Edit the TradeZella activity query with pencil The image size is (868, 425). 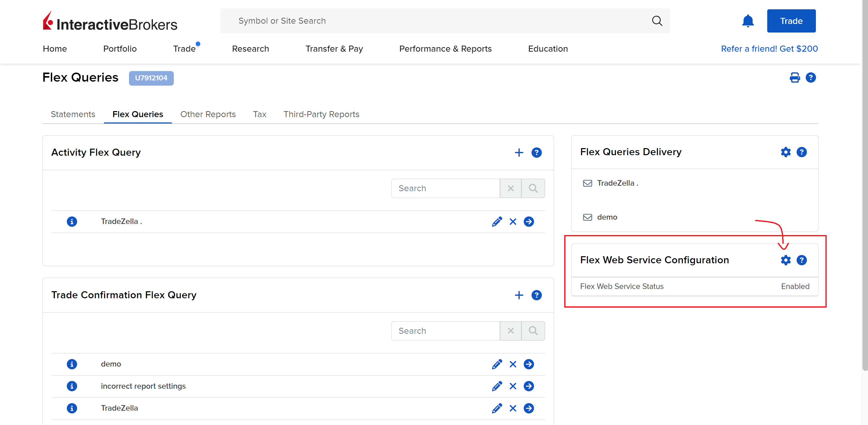click(x=497, y=221)
